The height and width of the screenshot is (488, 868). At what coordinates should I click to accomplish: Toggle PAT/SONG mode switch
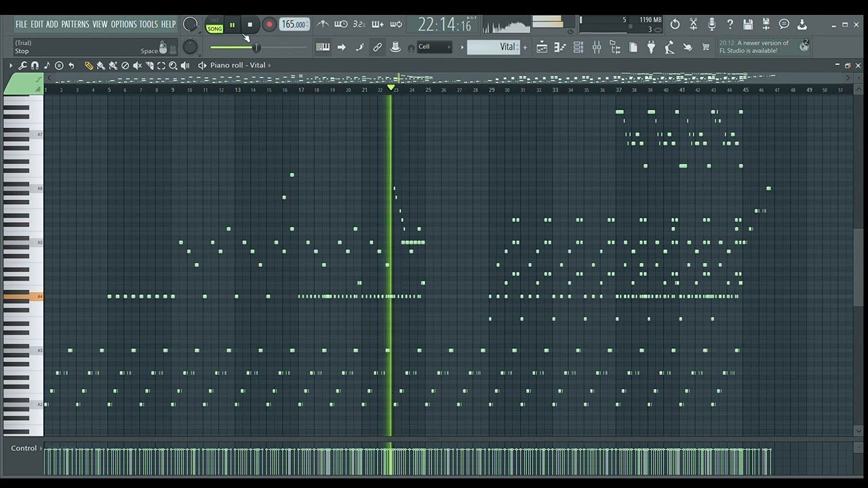click(214, 25)
